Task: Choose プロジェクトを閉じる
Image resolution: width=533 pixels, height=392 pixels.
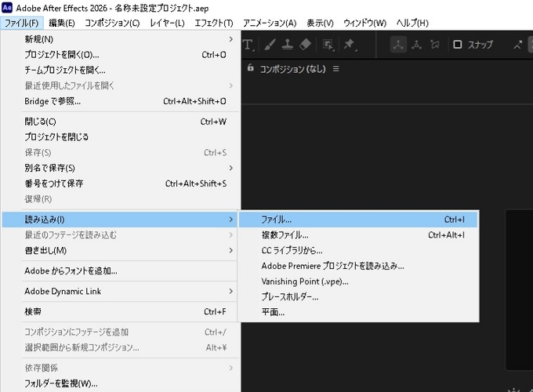Action: 121,137
